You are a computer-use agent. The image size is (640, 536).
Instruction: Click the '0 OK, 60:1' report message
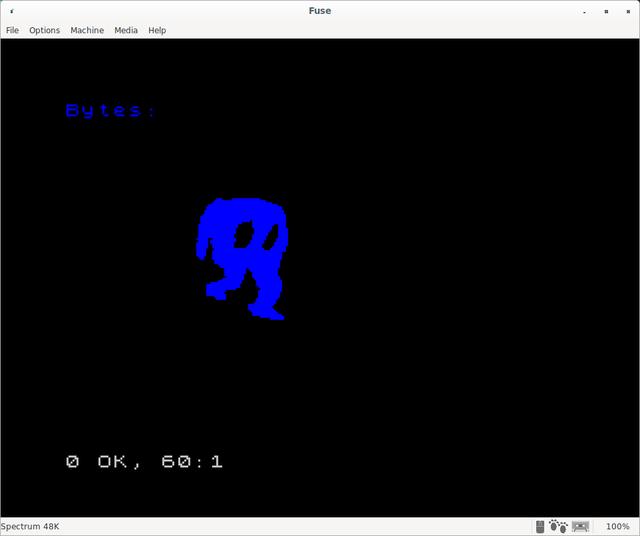tap(144, 462)
